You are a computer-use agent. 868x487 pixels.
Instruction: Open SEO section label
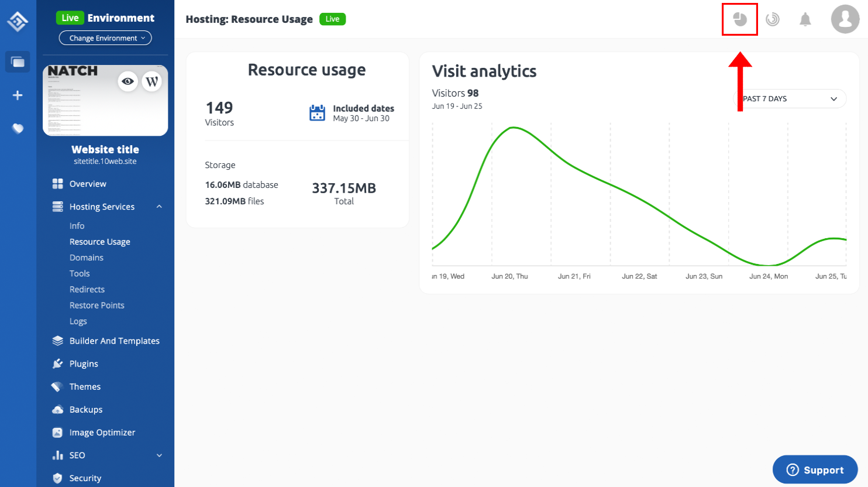point(77,455)
